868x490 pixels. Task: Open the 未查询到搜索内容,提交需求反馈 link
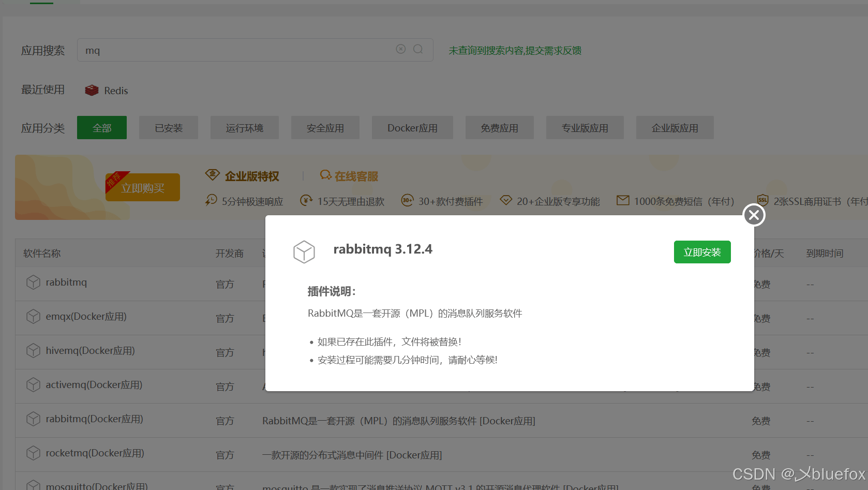(515, 50)
